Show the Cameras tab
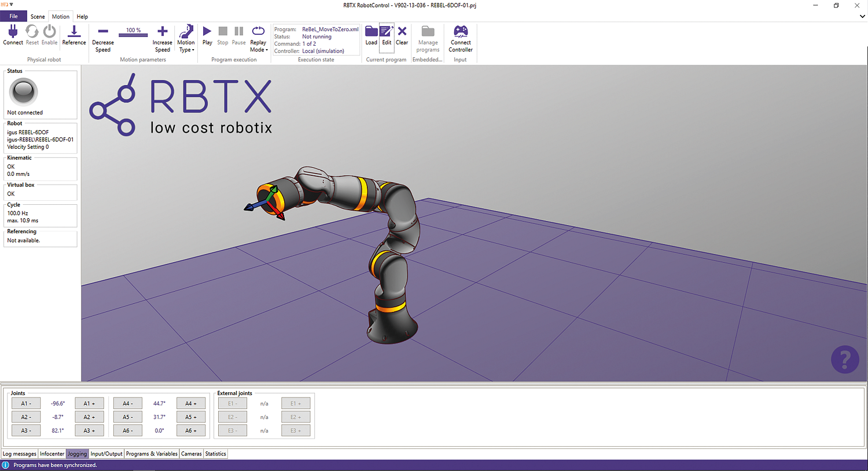Image resolution: width=868 pixels, height=471 pixels. (191, 454)
